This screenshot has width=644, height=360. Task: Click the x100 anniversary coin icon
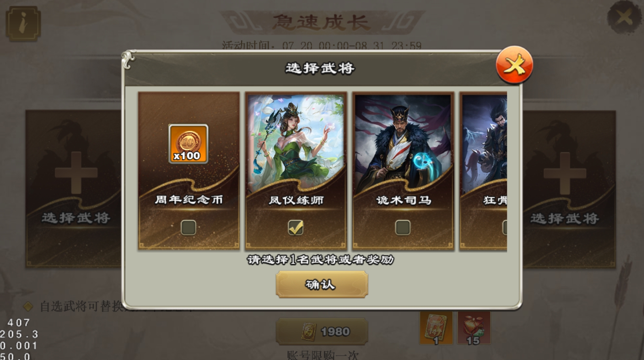click(188, 144)
